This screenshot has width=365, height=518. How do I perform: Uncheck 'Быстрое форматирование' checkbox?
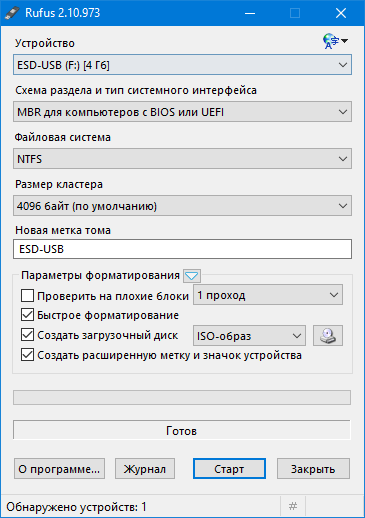tap(27, 315)
